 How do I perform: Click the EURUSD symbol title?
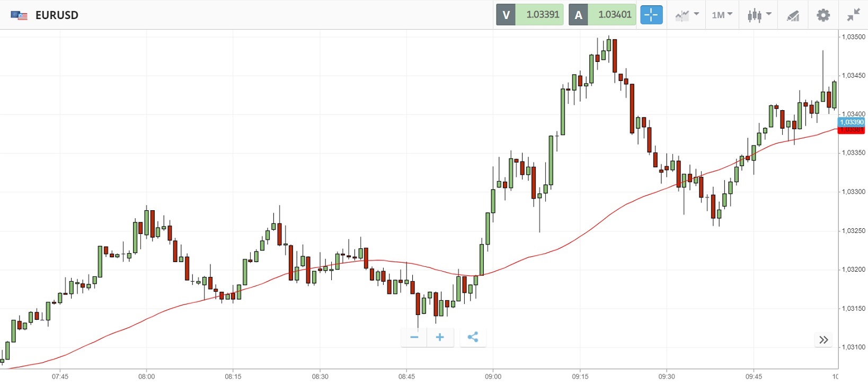(57, 15)
